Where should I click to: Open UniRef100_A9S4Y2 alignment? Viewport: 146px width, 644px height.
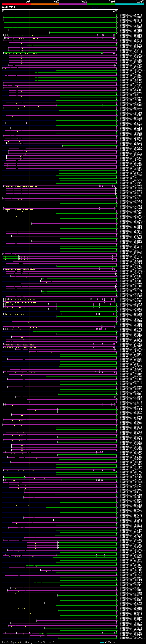coord(131,50)
